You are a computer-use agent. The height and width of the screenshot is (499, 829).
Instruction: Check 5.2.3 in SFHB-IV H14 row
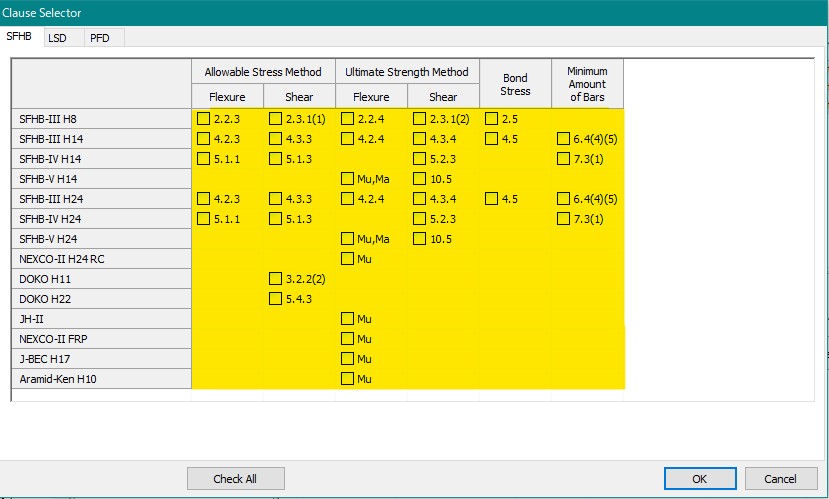coord(419,159)
